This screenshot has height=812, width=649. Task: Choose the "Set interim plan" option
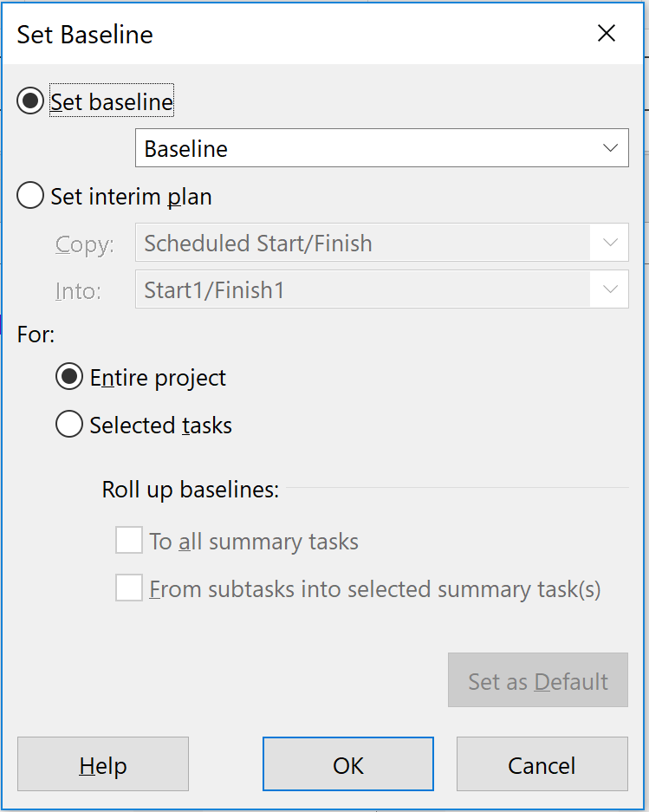pos(30,197)
